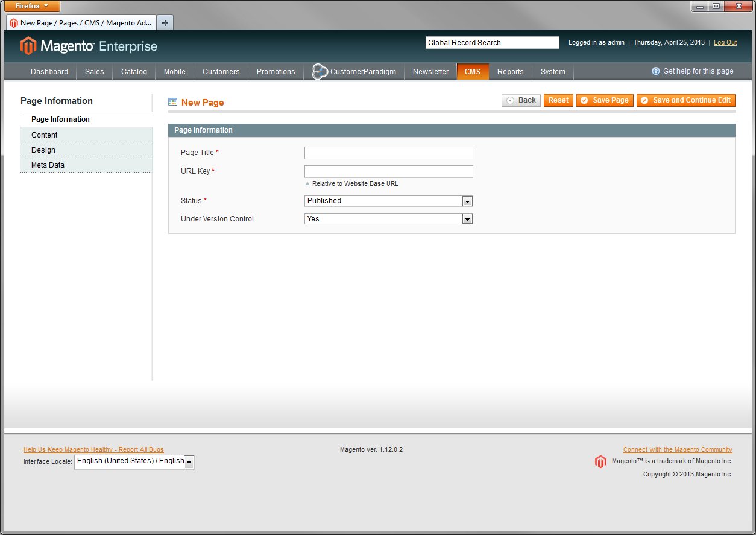The height and width of the screenshot is (535, 756).
Task: Switch to the Design side tab
Action: coord(87,150)
